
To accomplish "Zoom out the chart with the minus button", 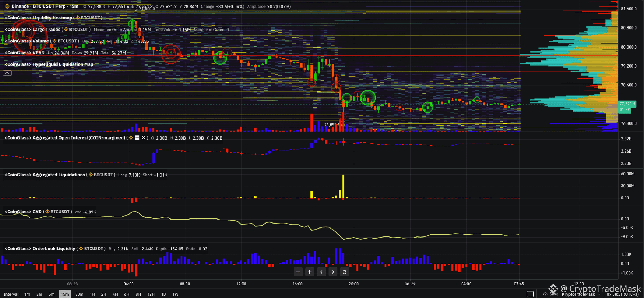I will [298, 272].
